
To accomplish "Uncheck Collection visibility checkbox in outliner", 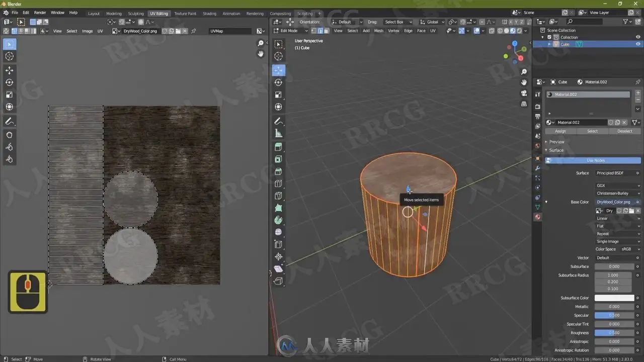I will coord(549,37).
